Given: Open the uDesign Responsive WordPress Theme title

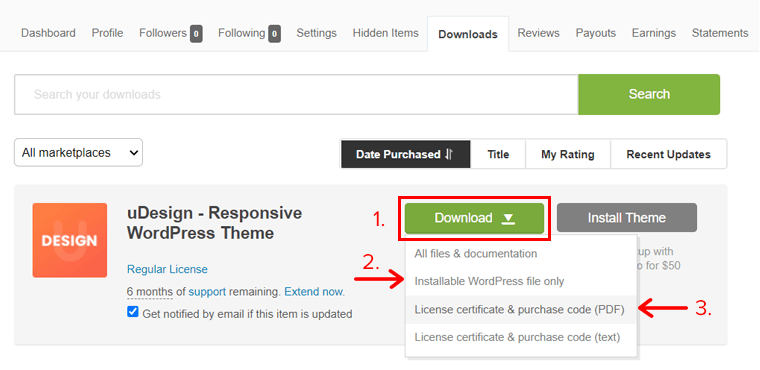Looking at the screenshot, I should (x=214, y=223).
